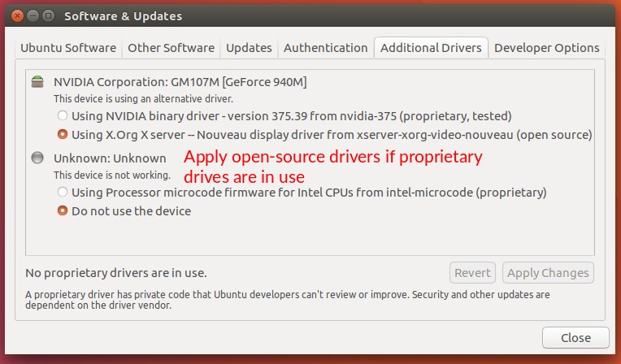Maximize the Software & Updates window
621x364 pixels.
48,15
